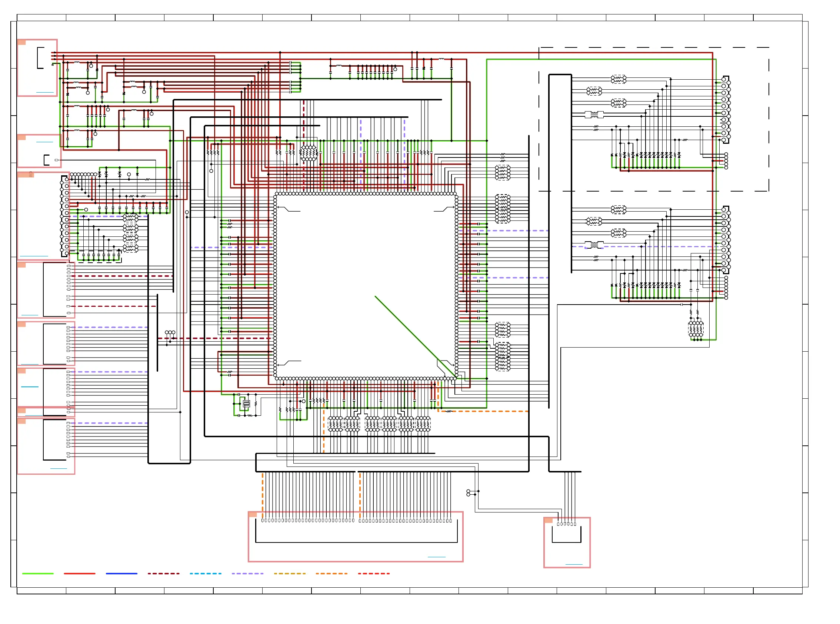Image resolution: width=840 pixels, height=624 pixels.
Task: Open the blue link in the wide bottom connector block
Action: coord(436,557)
